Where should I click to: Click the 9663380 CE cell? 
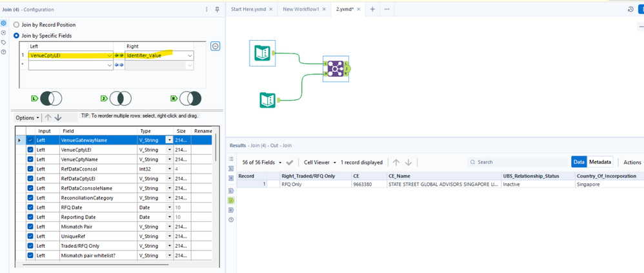coord(369,185)
